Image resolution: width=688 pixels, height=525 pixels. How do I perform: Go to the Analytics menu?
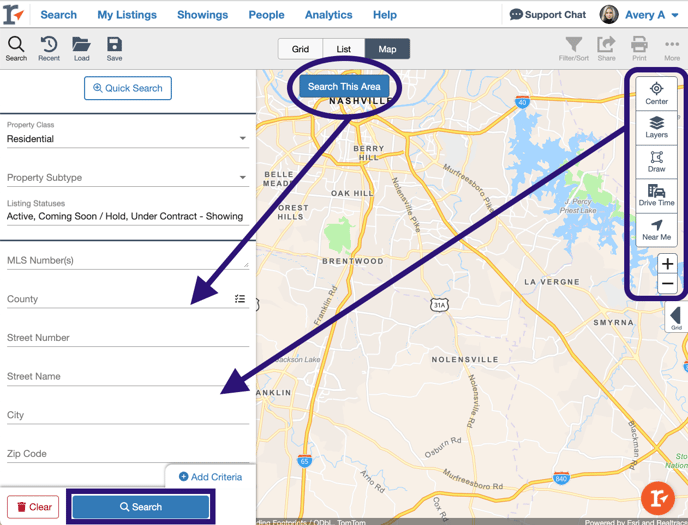pyautogui.click(x=328, y=15)
